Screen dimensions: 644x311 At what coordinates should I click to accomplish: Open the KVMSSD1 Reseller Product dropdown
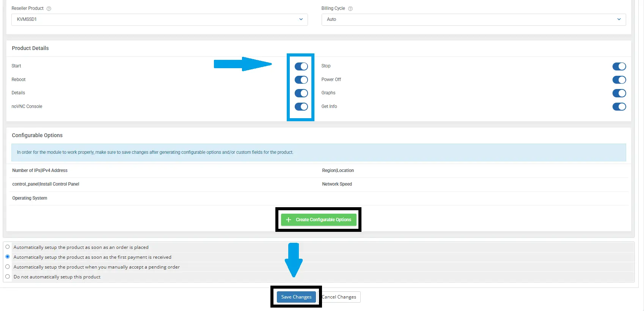point(159,19)
